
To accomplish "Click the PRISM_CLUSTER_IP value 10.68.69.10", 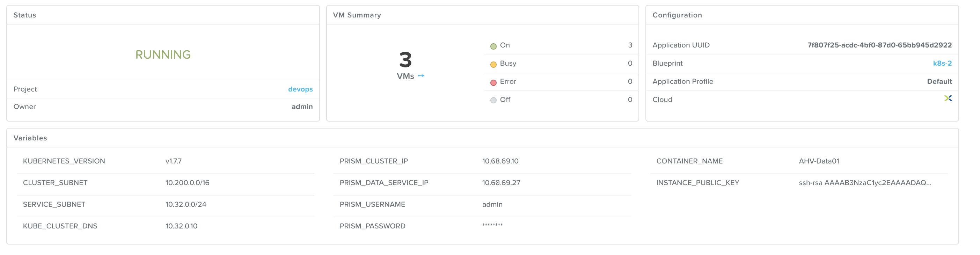I will point(500,161).
